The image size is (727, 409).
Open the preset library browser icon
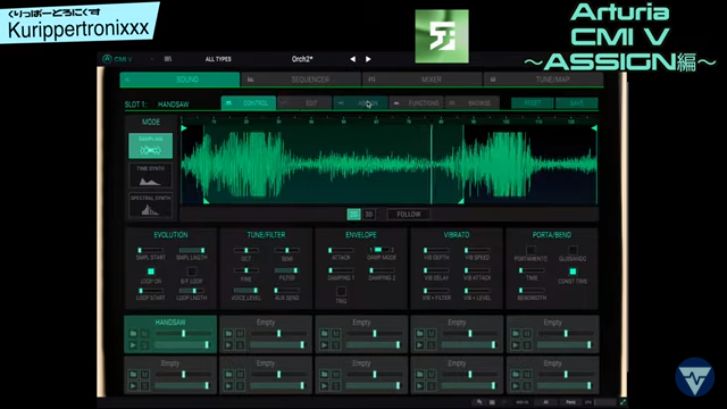click(168, 59)
